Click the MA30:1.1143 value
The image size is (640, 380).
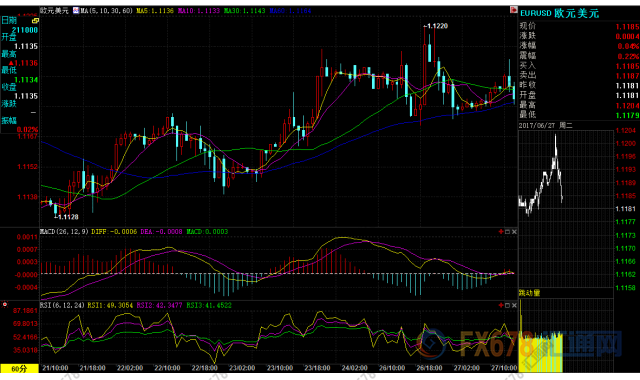pyautogui.click(x=244, y=11)
